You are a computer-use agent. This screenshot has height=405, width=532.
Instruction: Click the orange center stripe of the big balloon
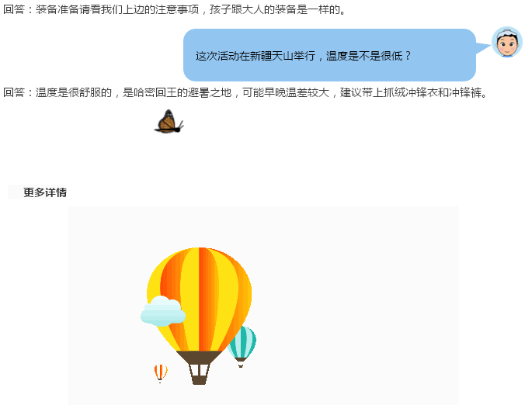pyautogui.click(x=204, y=298)
